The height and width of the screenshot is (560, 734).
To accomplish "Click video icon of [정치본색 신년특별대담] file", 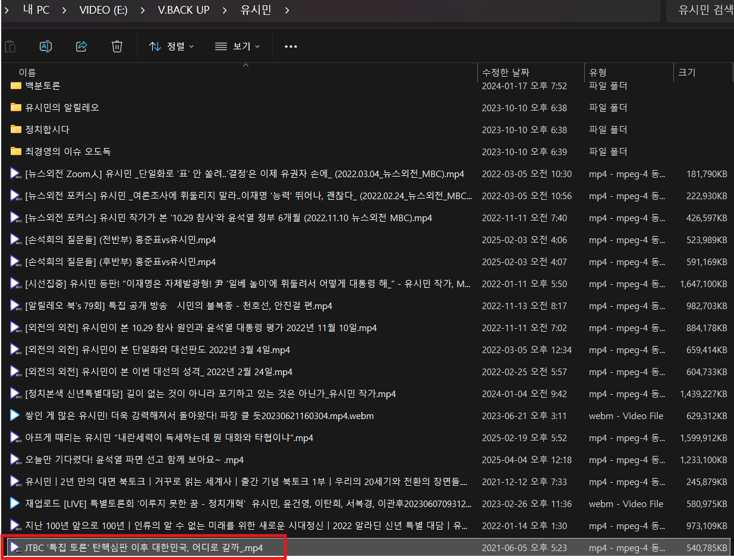I will [x=16, y=394].
